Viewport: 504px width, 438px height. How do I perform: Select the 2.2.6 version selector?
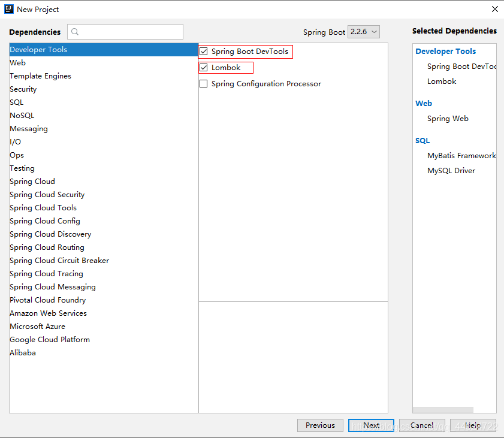(x=364, y=32)
